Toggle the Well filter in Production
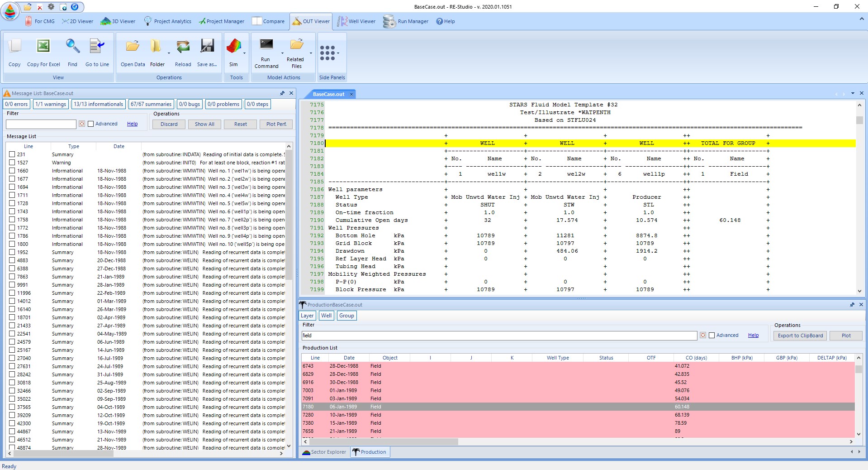The height and width of the screenshot is (470, 868). click(x=326, y=316)
